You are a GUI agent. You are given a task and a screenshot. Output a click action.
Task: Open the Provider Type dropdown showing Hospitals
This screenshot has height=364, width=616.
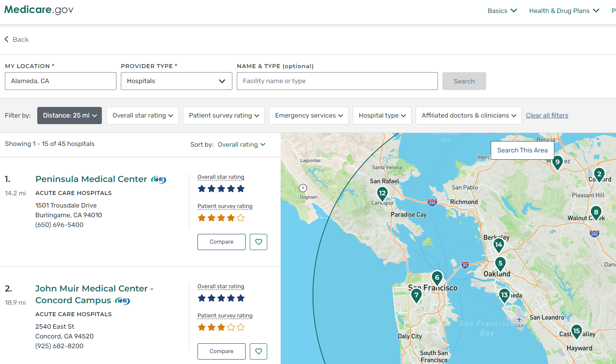[176, 81]
